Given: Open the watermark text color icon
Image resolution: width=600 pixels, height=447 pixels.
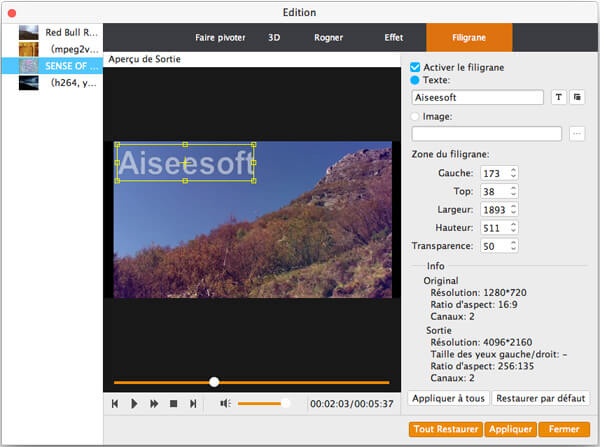Looking at the screenshot, I should (x=577, y=97).
